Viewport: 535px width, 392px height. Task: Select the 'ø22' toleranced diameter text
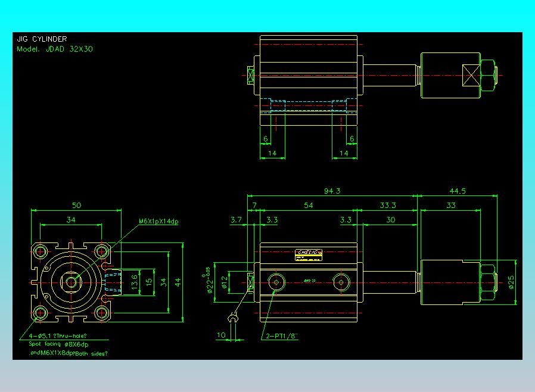point(209,281)
